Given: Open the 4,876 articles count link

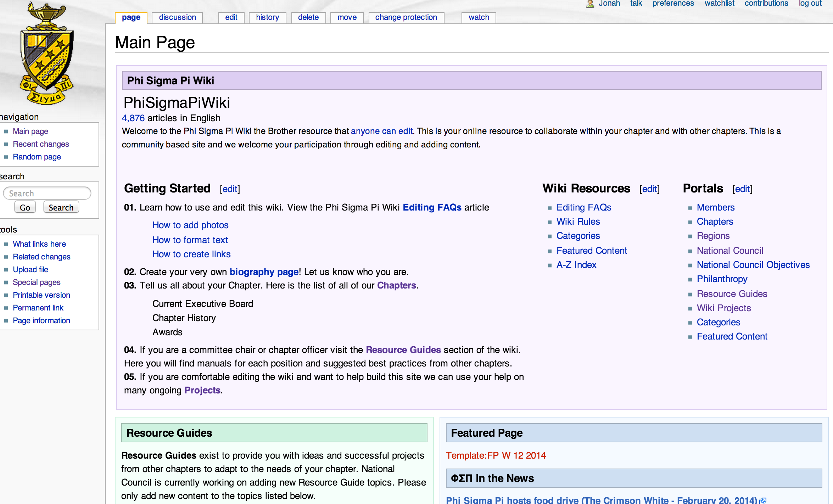Looking at the screenshot, I should (x=133, y=118).
